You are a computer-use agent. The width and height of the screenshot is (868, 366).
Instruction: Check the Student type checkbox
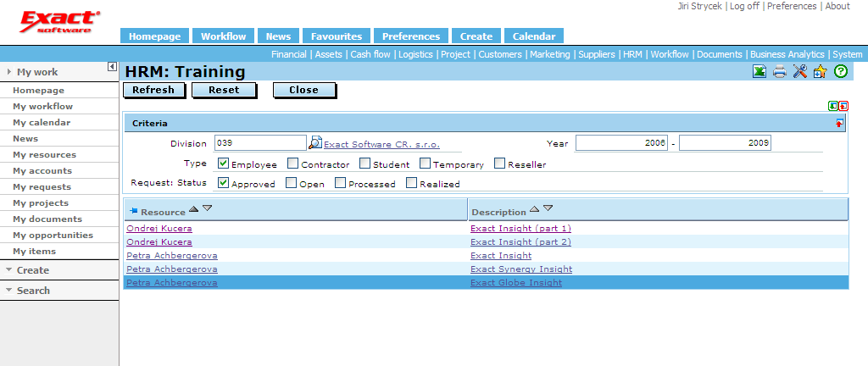364,164
